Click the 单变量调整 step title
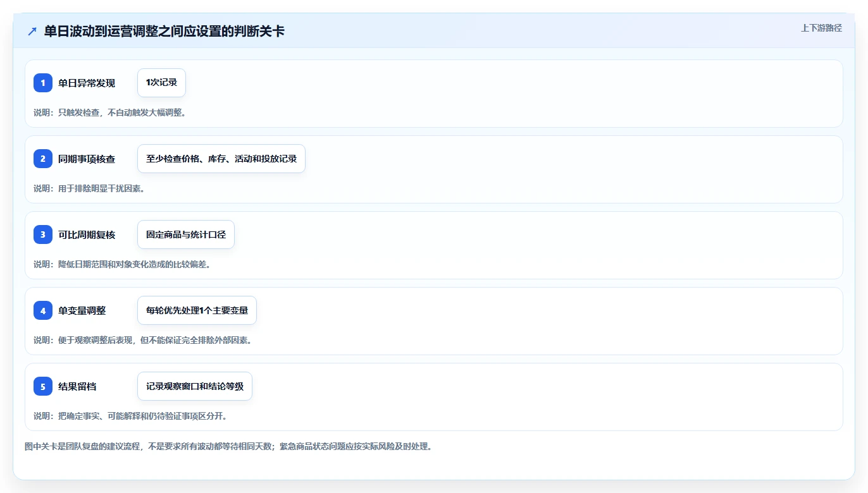The image size is (868, 493). (x=82, y=311)
